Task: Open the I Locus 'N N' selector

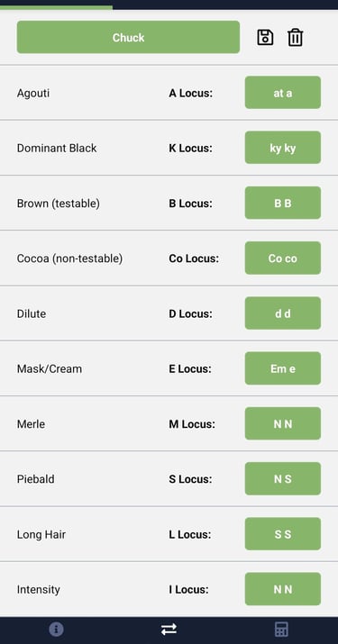Action: pos(283,589)
